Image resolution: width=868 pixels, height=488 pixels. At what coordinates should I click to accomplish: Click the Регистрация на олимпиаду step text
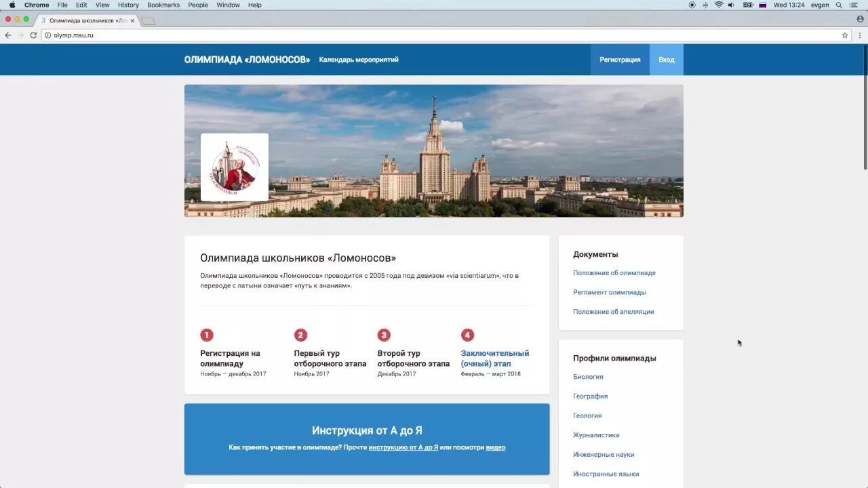pyautogui.click(x=230, y=359)
